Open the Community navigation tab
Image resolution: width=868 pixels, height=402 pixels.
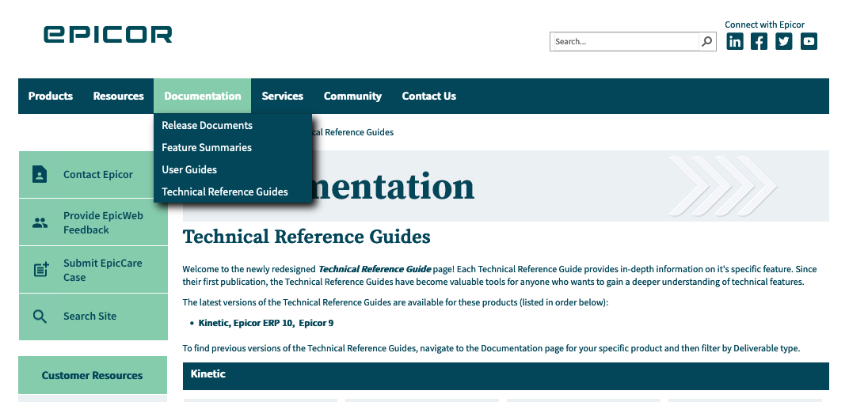pyautogui.click(x=352, y=97)
